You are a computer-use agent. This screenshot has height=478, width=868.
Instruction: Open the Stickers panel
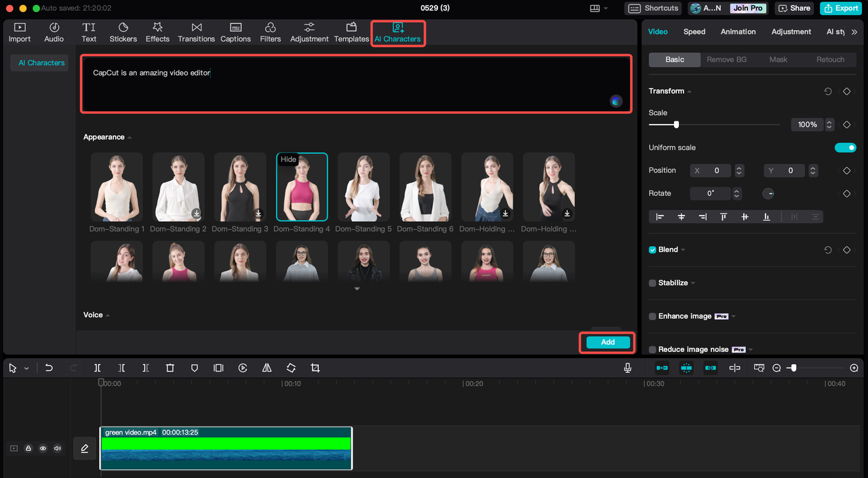point(123,32)
